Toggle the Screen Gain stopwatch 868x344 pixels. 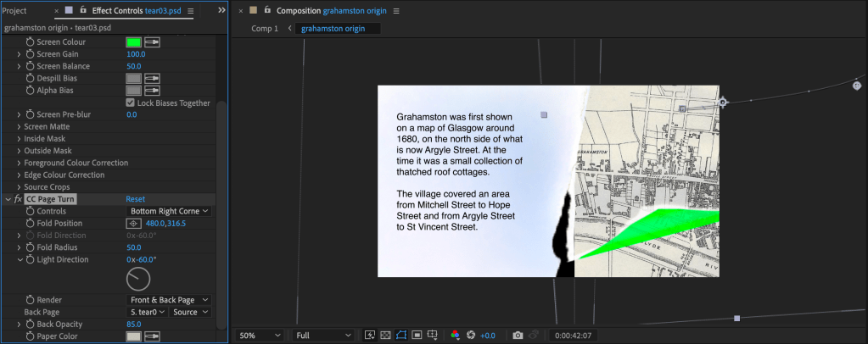tap(31, 54)
